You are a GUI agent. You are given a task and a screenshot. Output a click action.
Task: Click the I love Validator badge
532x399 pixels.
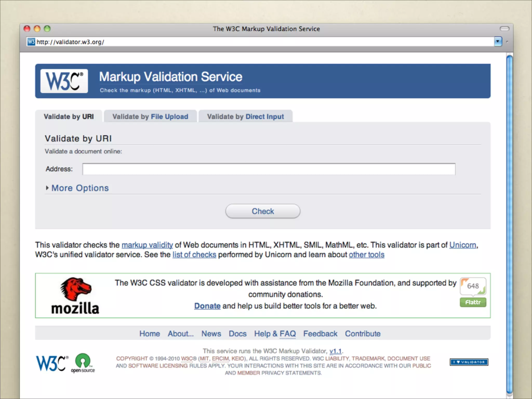click(x=469, y=362)
